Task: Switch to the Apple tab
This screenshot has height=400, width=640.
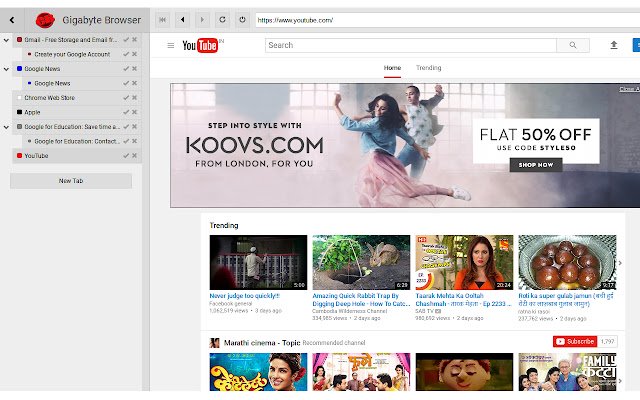Action: [x=32, y=112]
